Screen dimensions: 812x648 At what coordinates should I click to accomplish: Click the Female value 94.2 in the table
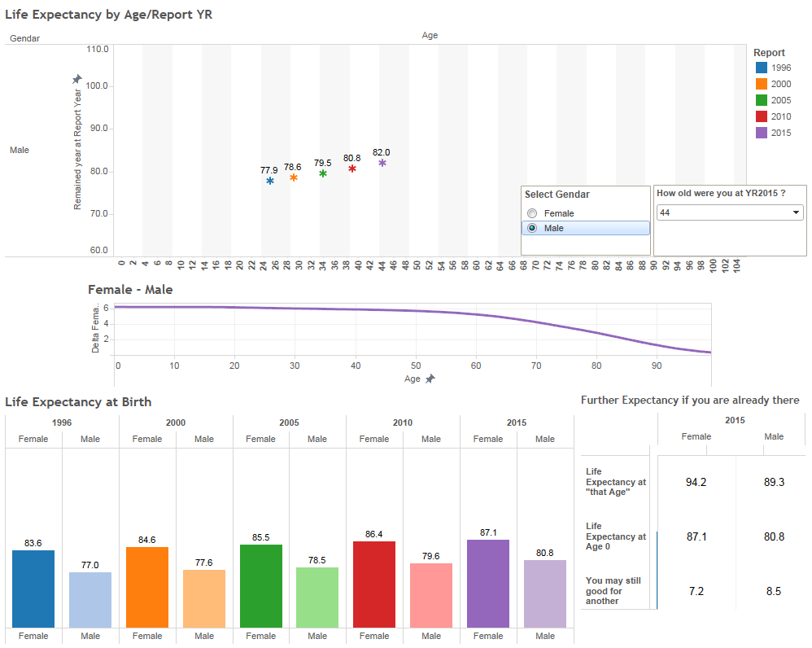(x=696, y=482)
